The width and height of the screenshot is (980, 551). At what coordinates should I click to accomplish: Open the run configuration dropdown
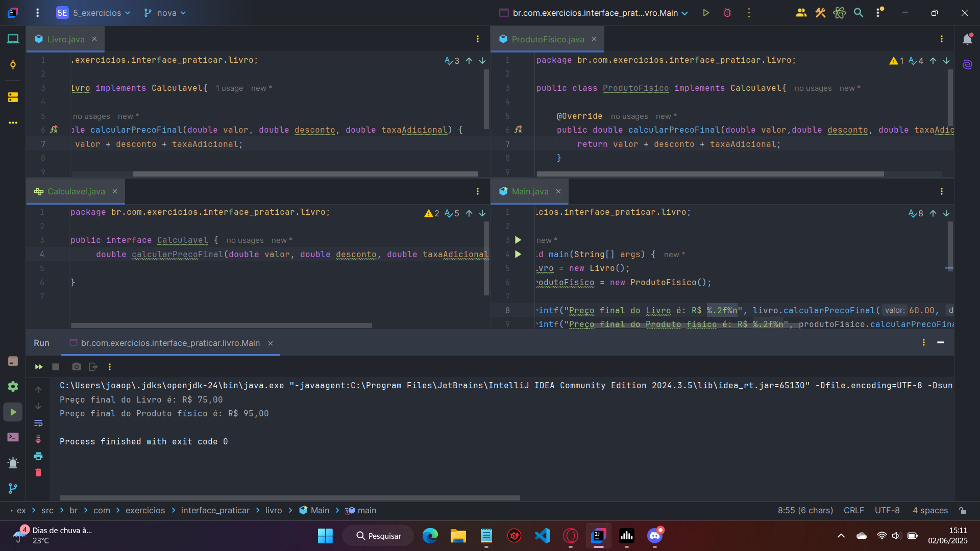[594, 13]
